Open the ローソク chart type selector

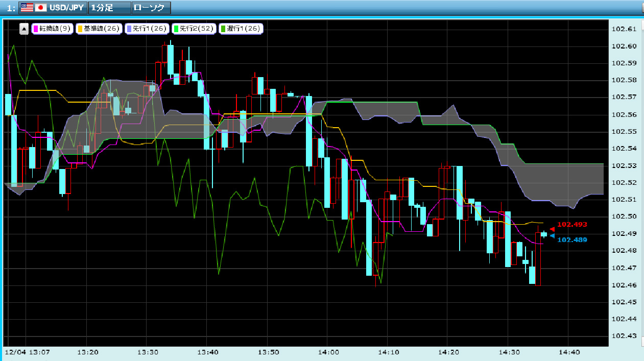pyautogui.click(x=151, y=8)
